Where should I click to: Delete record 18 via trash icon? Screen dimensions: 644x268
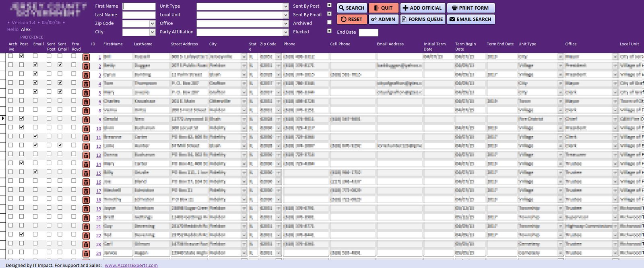point(86,200)
